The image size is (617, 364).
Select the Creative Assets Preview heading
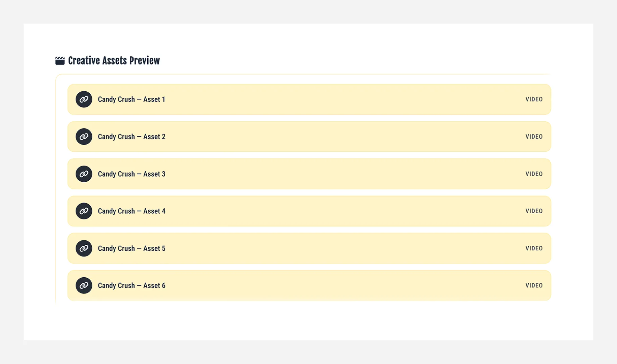pyautogui.click(x=114, y=60)
